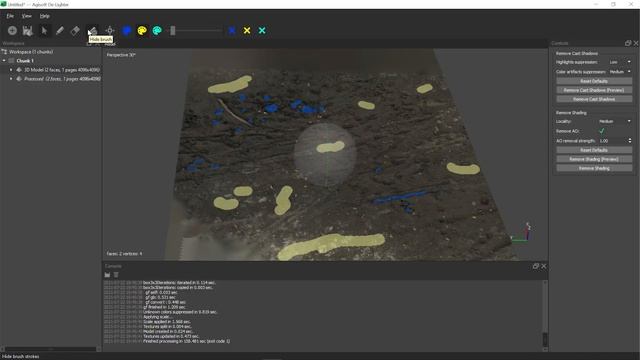This screenshot has width=640, height=360.
Task: Click the Processed model mesh icon
Action: (19, 79)
